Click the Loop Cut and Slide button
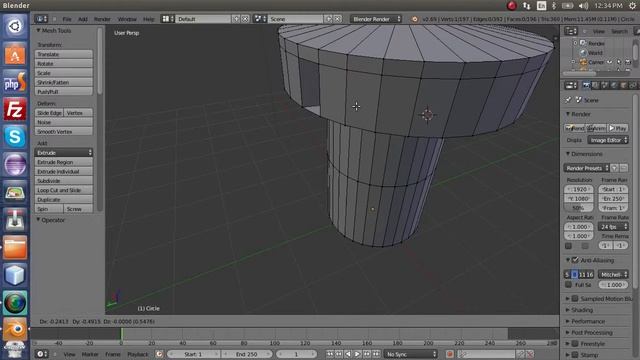This screenshot has height=360, width=640. pyautogui.click(x=64, y=190)
